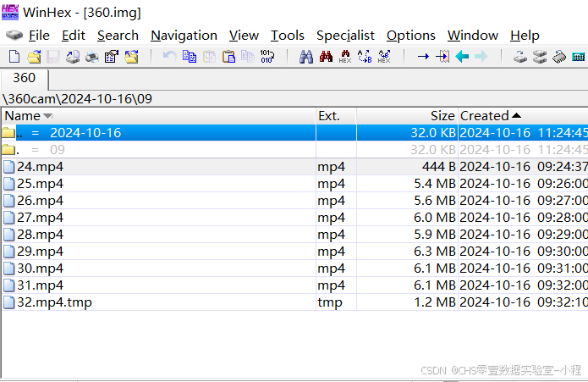Click the open-folder-with-arrow toolbar icon
This screenshot has width=588, height=382.
131,57
